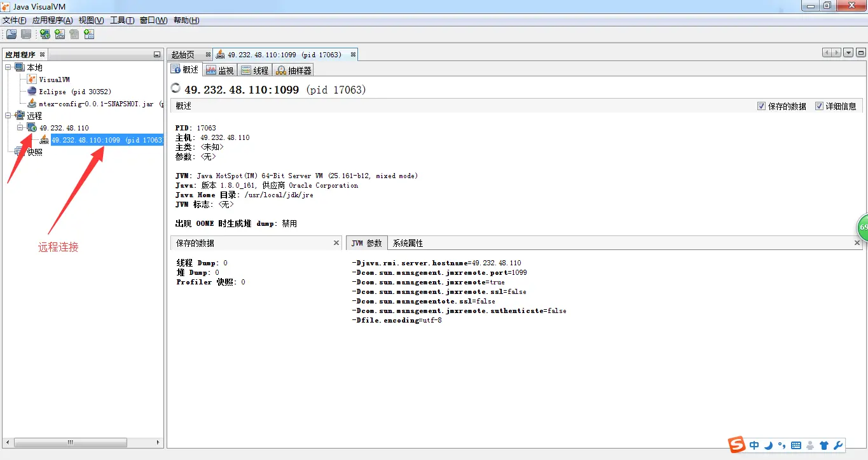Screen dimensions: 868x460
Task: Switch to the 概述 overview tab
Action: [184, 69]
